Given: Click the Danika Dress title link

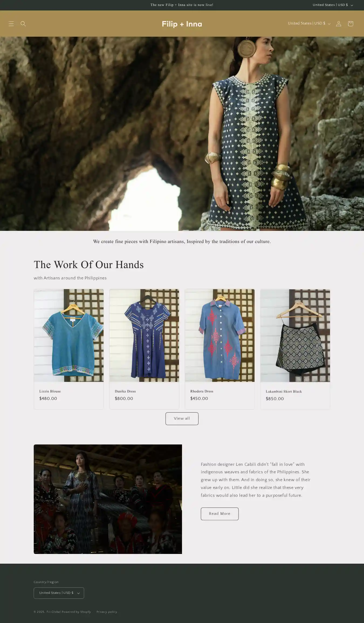Looking at the screenshot, I should click(x=125, y=391).
